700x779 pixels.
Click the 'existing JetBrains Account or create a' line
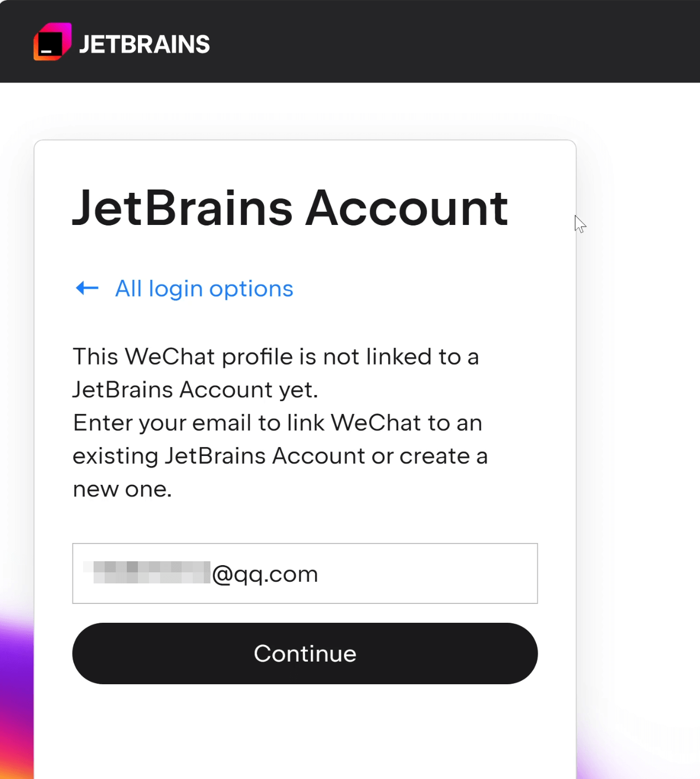coord(280,457)
